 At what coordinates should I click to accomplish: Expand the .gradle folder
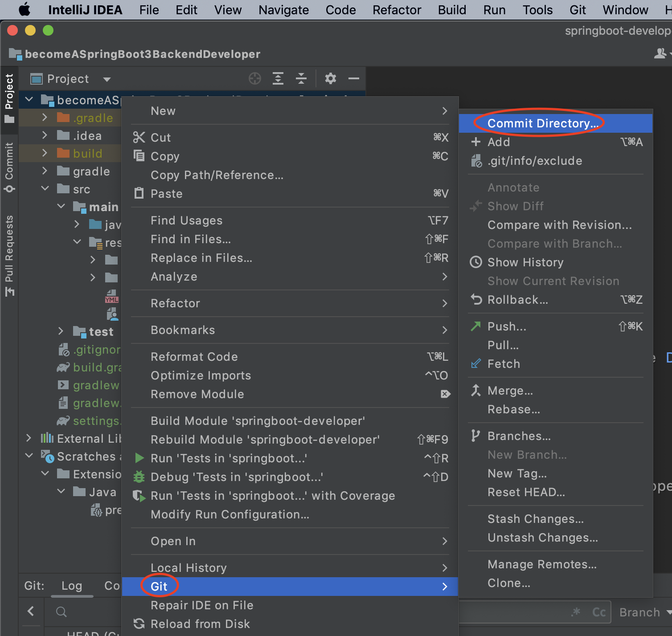tap(45, 118)
